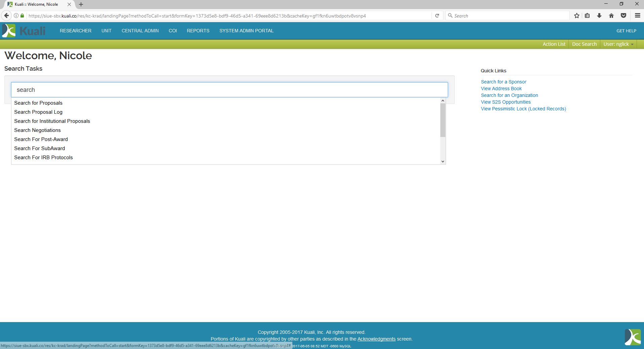Click the Kuali logo in header
Screen dimensions: 644x349
coord(24,31)
